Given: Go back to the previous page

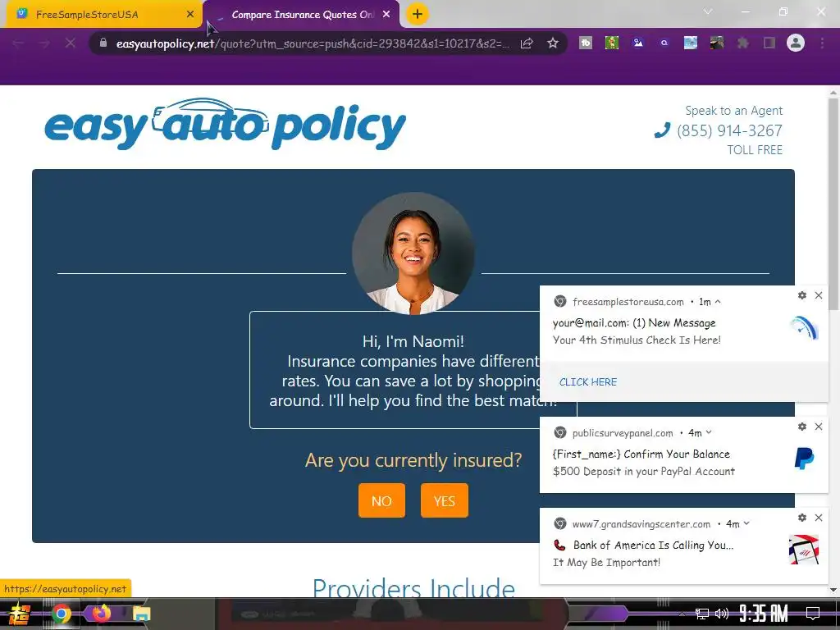Looking at the screenshot, I should click(x=18, y=43).
